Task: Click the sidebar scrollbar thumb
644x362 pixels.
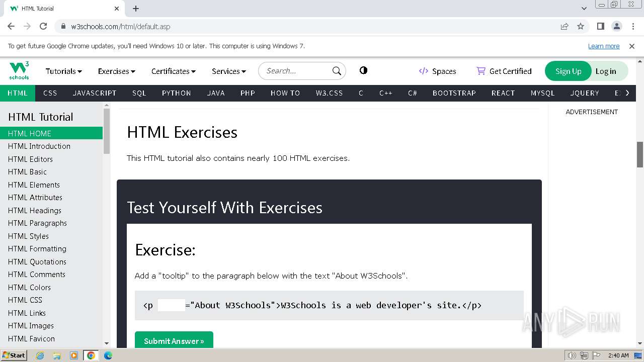Action: click(x=106, y=131)
